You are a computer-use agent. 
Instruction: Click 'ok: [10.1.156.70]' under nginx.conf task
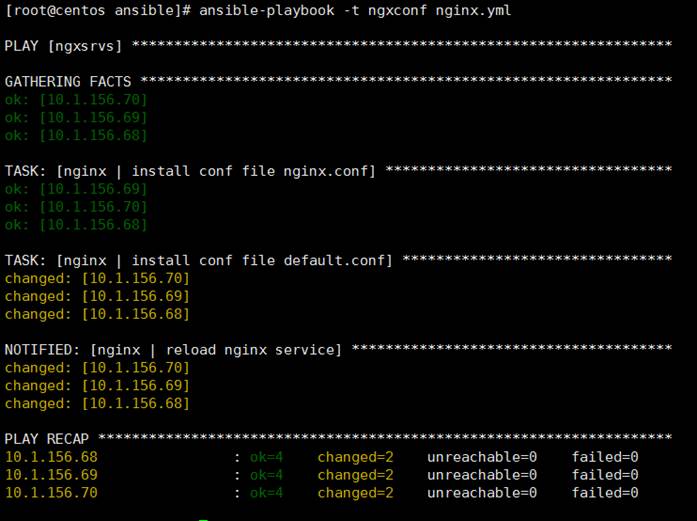click(76, 207)
